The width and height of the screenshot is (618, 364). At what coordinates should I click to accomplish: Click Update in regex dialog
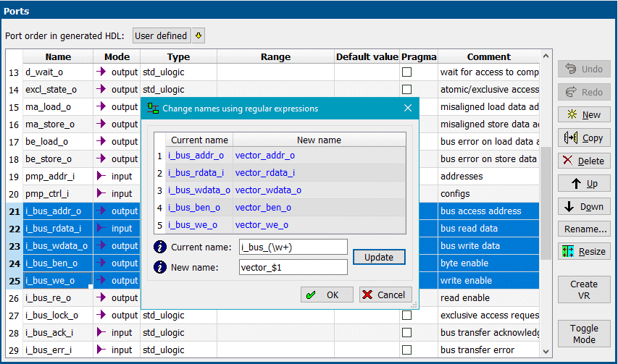click(379, 257)
